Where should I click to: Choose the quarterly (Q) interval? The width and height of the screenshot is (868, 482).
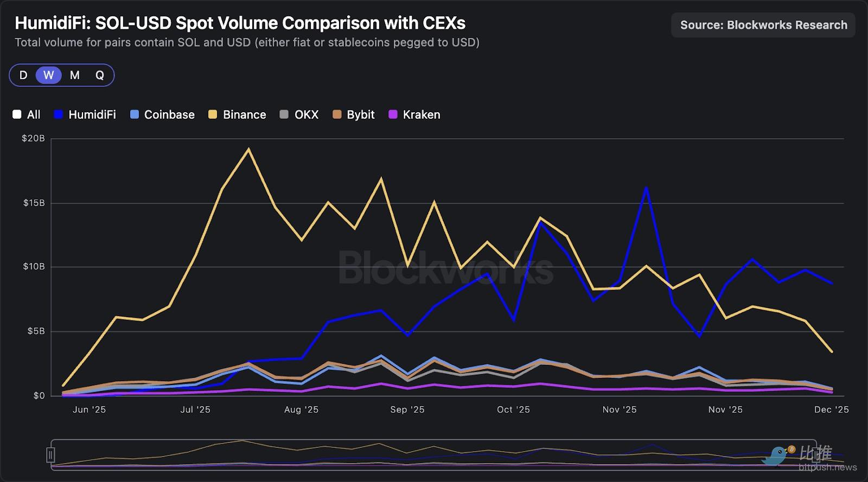pyautogui.click(x=100, y=75)
